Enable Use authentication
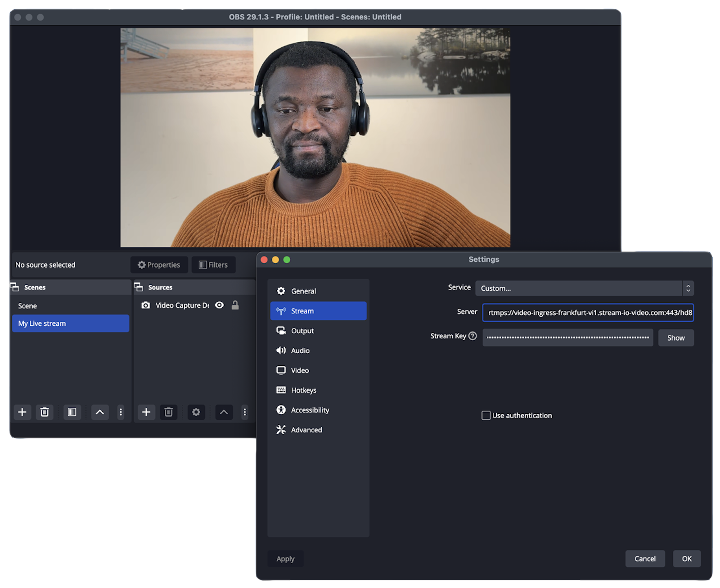 click(x=486, y=415)
